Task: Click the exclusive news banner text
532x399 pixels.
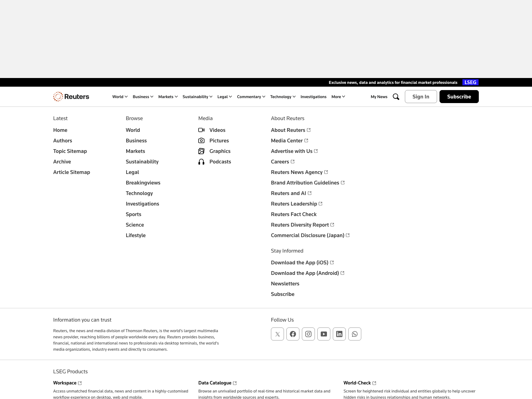Action: click(393, 82)
